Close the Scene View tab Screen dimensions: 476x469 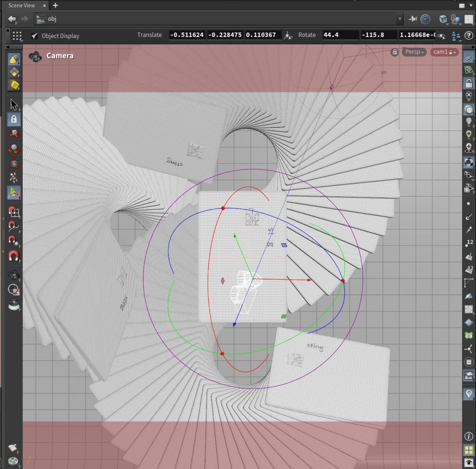pyautogui.click(x=44, y=6)
